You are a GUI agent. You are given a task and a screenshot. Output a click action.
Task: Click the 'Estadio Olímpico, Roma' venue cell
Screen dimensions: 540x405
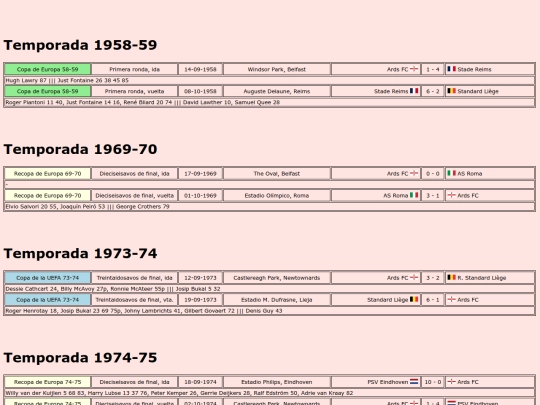tap(277, 196)
